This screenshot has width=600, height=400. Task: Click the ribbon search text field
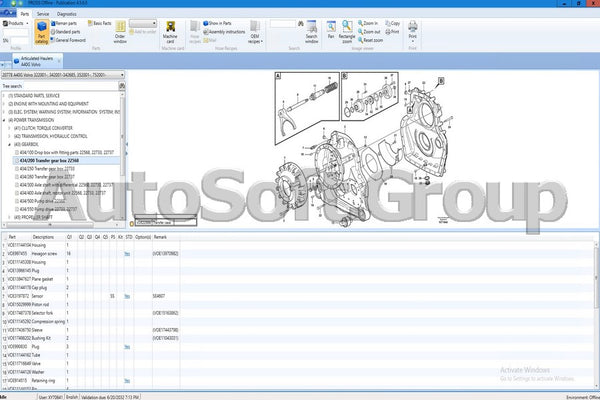click(283, 24)
